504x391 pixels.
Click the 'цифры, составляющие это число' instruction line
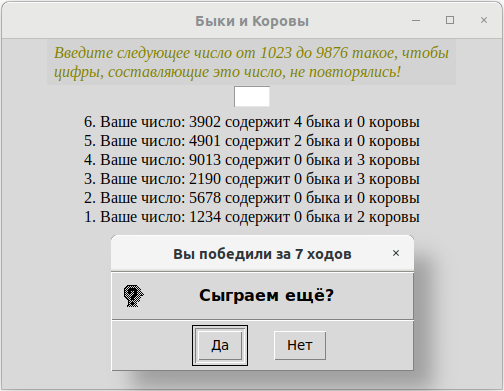point(227,72)
